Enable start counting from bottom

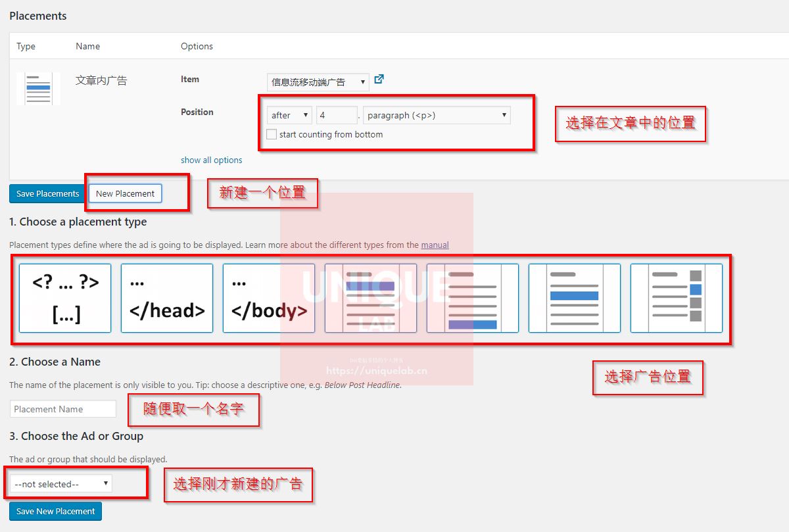272,134
